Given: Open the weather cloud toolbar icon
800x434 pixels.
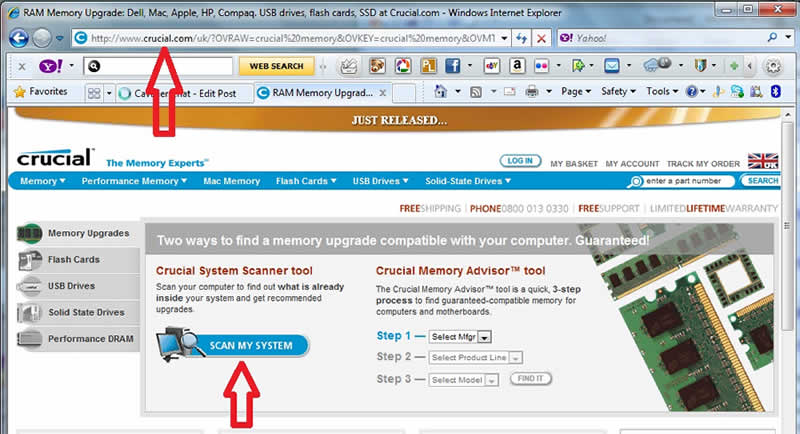Looking at the screenshot, I should (x=657, y=65).
